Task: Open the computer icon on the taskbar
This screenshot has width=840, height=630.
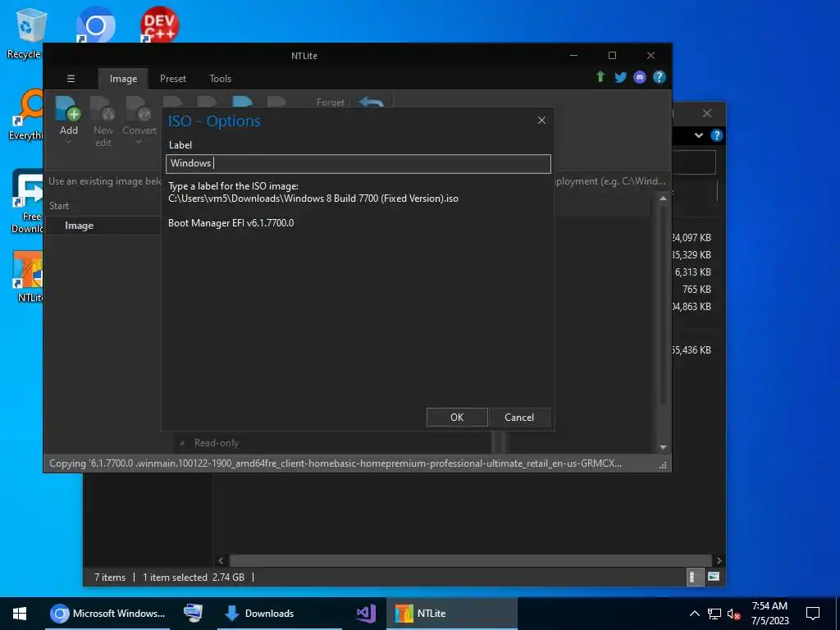Action: click(x=193, y=614)
